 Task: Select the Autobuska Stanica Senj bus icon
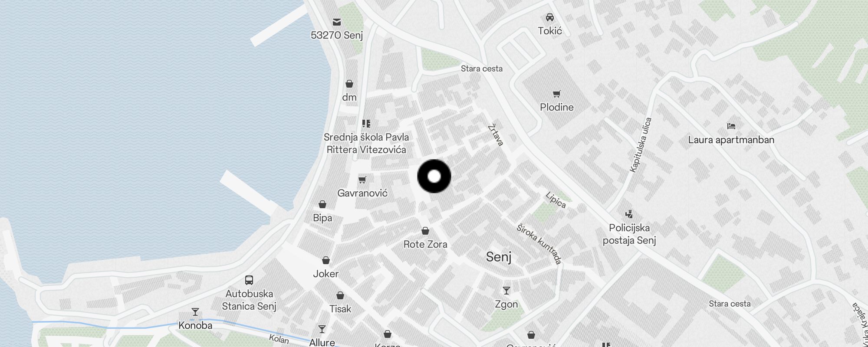pyautogui.click(x=249, y=280)
